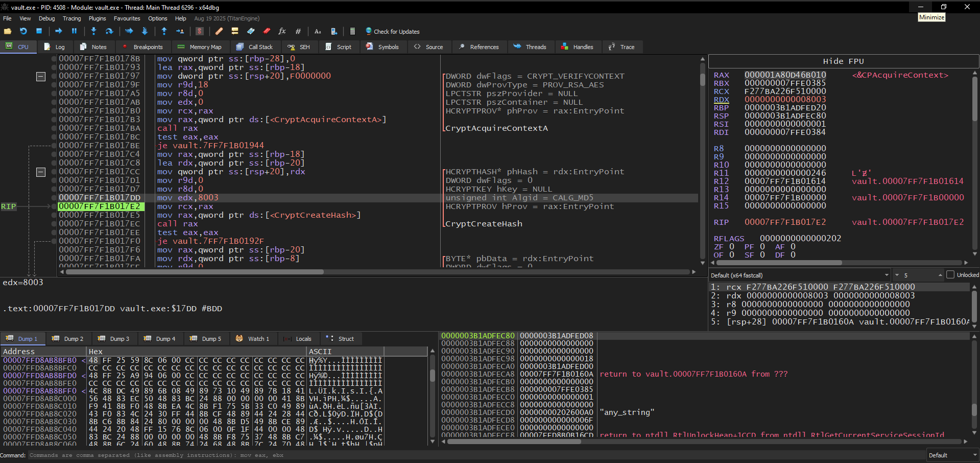This screenshot has height=463, width=980.
Task: Open the Default x64 fastcall dropdown
Action: click(800, 275)
